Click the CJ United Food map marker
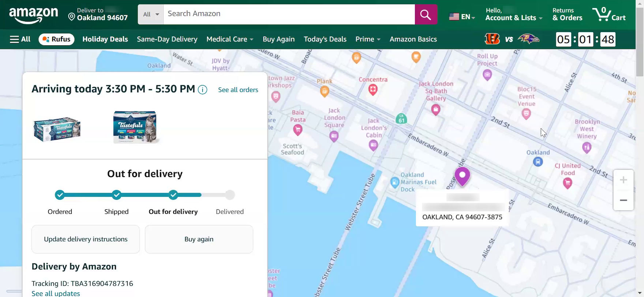The image size is (644, 297). pos(568,183)
